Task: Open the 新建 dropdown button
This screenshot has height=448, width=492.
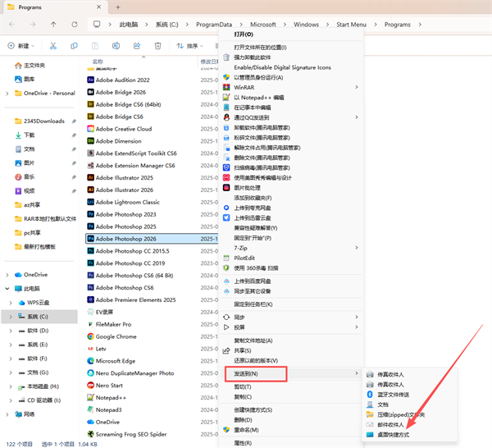Action: coord(21,46)
